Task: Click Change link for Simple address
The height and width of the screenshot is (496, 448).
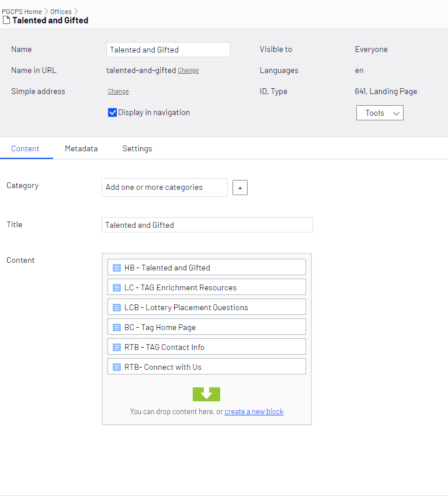Action: click(x=118, y=92)
